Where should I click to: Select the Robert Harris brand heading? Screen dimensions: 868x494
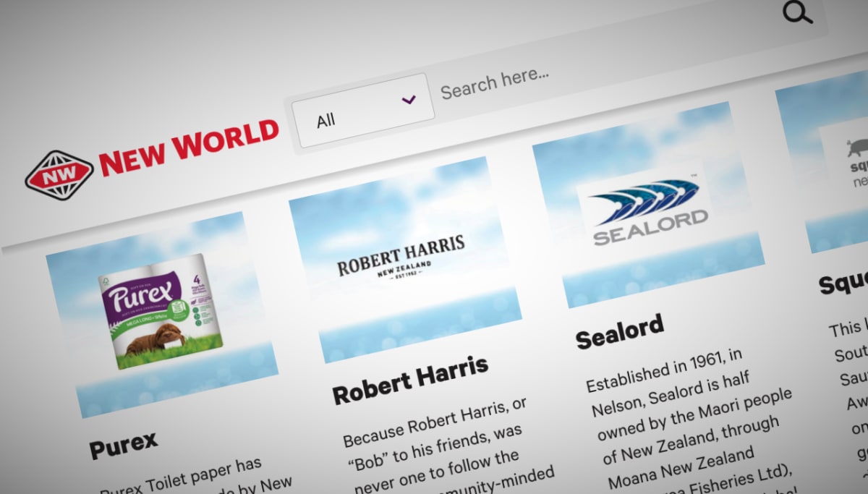[411, 380]
